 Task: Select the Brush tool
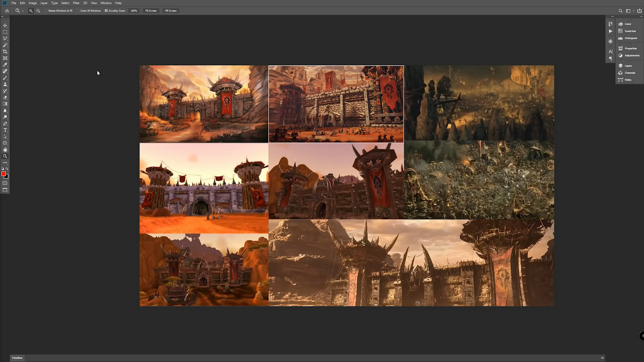pos(5,78)
